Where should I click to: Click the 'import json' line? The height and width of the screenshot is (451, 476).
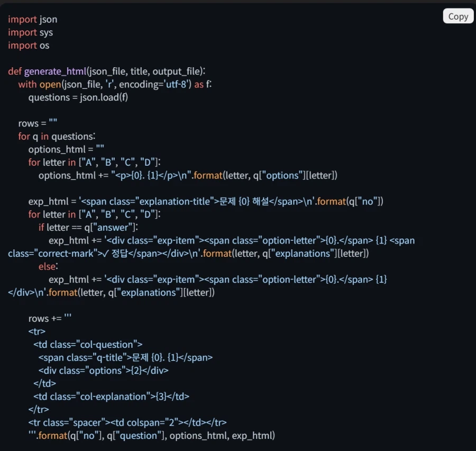click(32, 20)
